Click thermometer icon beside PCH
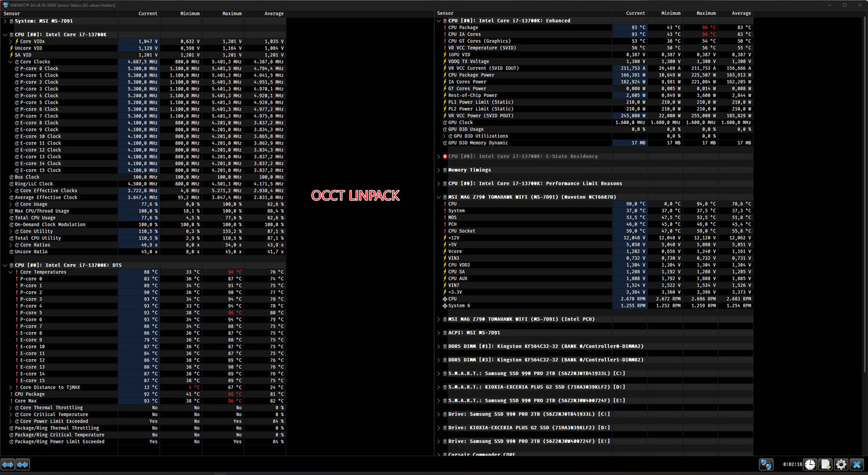The width and height of the screenshot is (868, 475). [445, 225]
